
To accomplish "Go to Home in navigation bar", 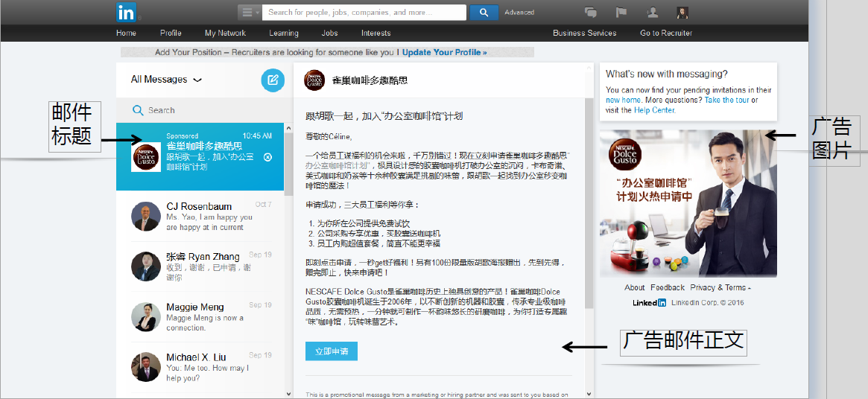I will point(126,33).
